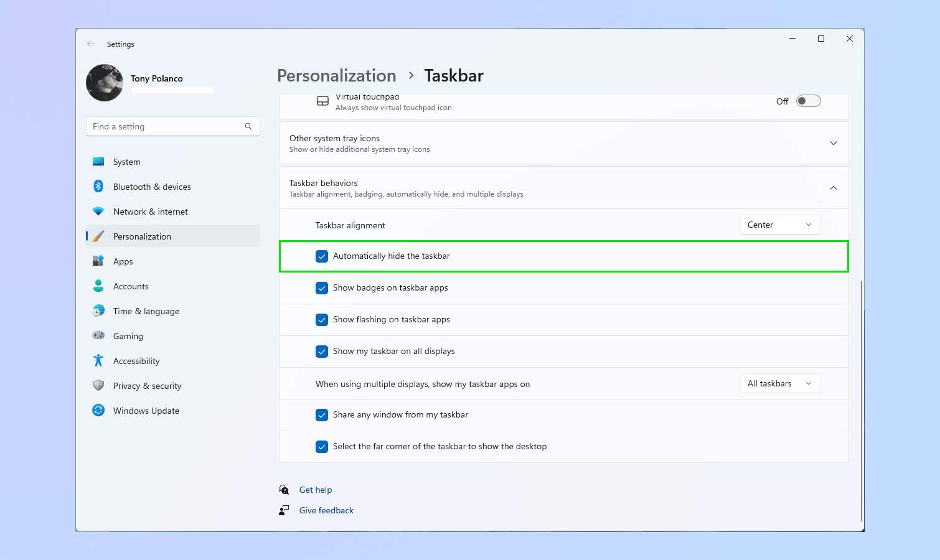This screenshot has width=940, height=560.
Task: Click the search magnifier icon
Action: [248, 126]
